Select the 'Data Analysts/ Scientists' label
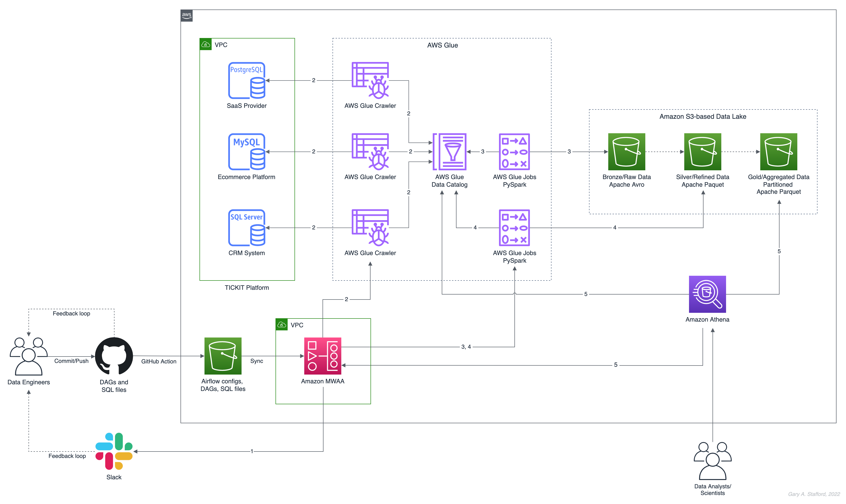846x504 pixels. pos(713,490)
